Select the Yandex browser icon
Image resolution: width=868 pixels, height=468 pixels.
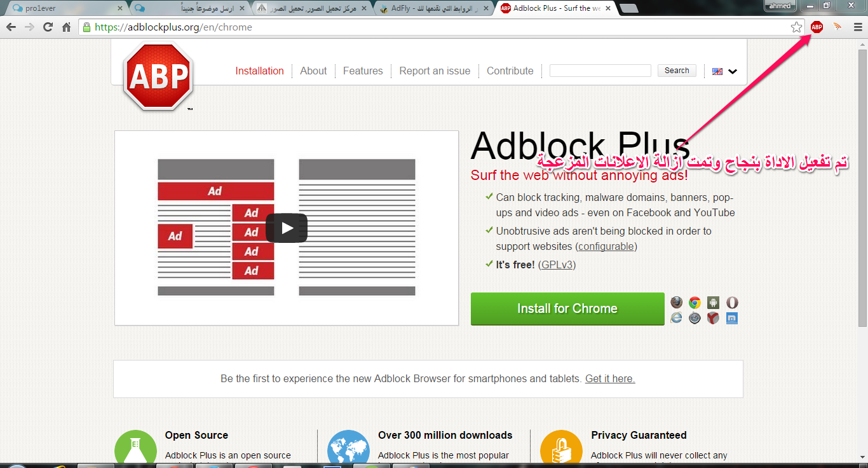pyautogui.click(x=713, y=318)
